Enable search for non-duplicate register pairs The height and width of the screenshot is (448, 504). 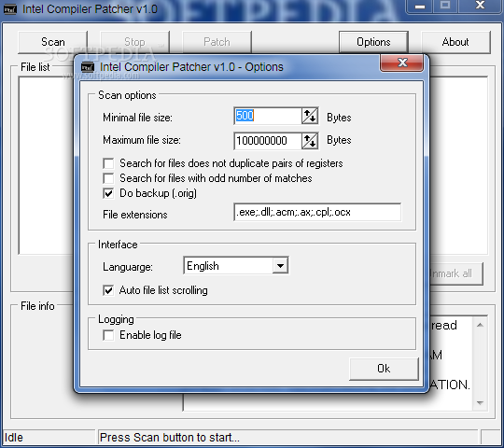pyautogui.click(x=108, y=163)
